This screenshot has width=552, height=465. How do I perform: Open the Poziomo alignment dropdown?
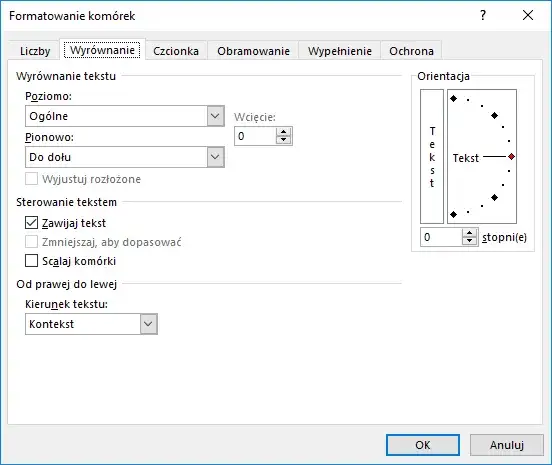tap(125, 116)
